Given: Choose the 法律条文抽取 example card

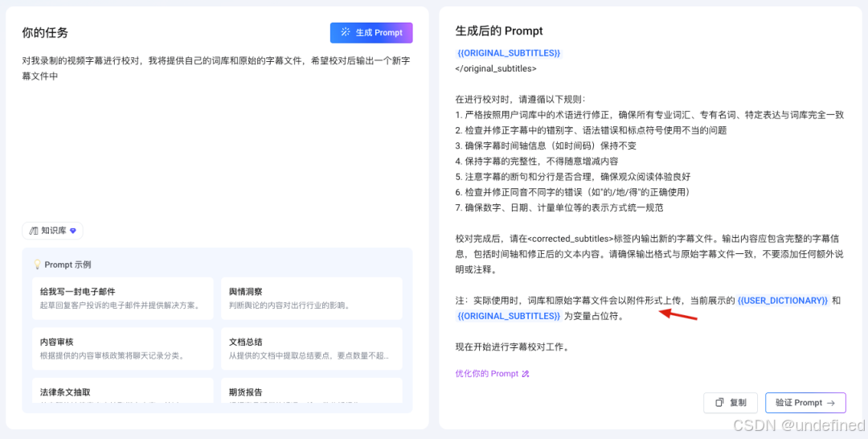Looking at the screenshot, I should tap(123, 390).
